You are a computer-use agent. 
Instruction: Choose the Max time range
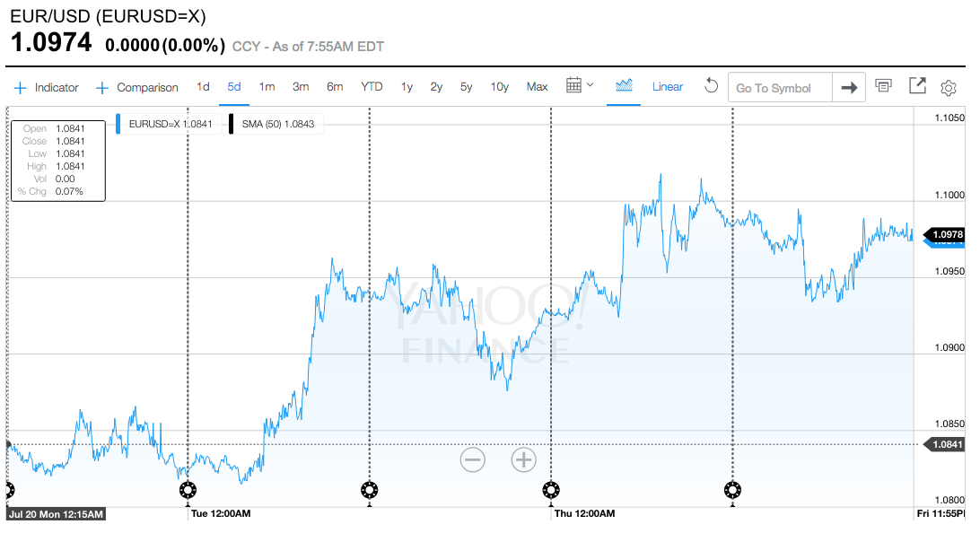(537, 87)
